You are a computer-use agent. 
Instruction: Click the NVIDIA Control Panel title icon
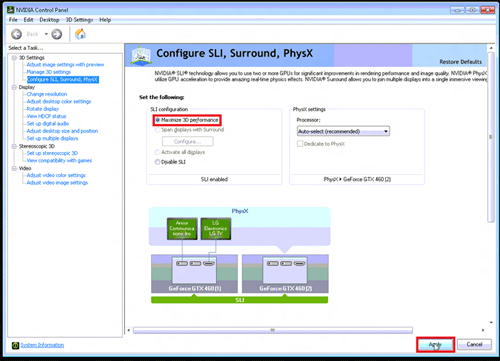(11, 10)
